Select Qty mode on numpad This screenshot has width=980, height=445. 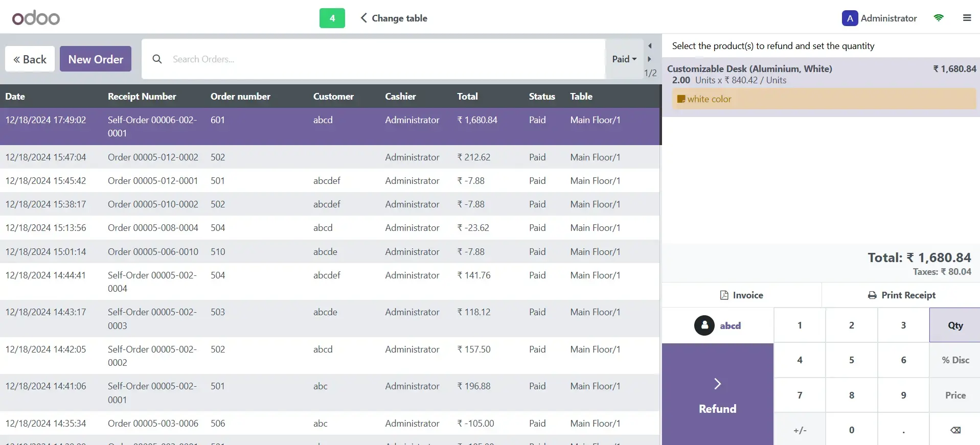(955, 325)
